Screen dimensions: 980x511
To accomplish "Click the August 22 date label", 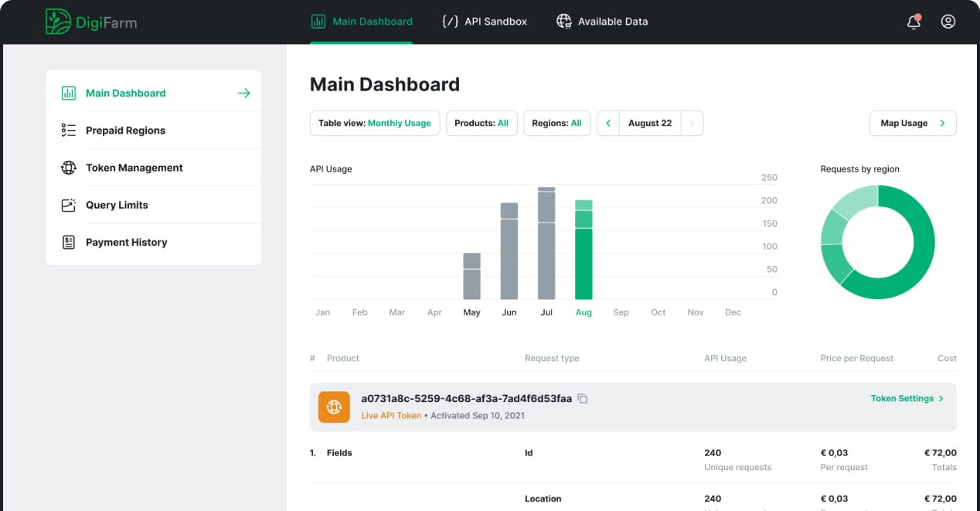I will tap(650, 123).
